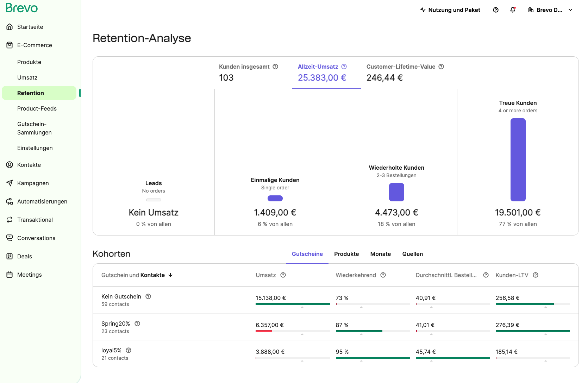Click the Treue Kunden tall purple bar
The width and height of the screenshot is (588, 383).
point(518,160)
